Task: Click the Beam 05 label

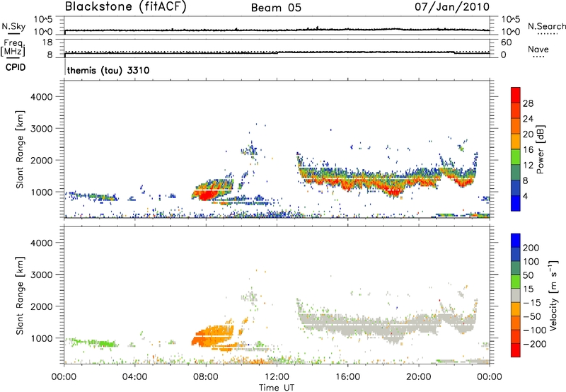Action: [276, 8]
